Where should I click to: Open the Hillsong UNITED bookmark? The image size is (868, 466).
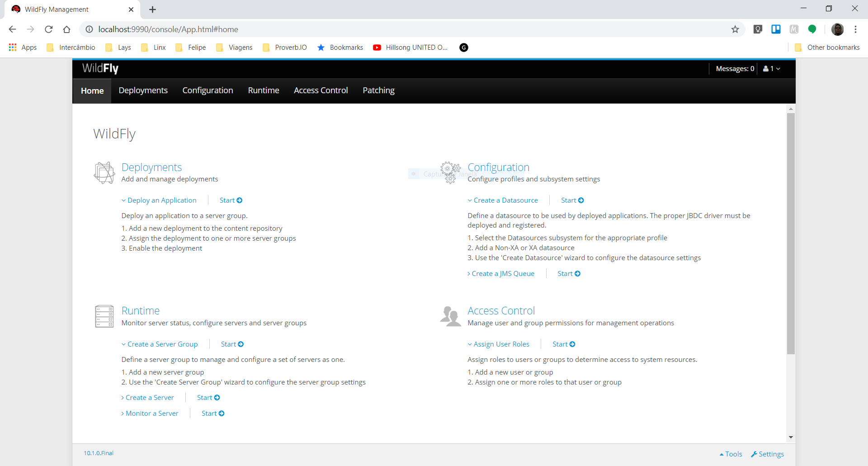410,48
